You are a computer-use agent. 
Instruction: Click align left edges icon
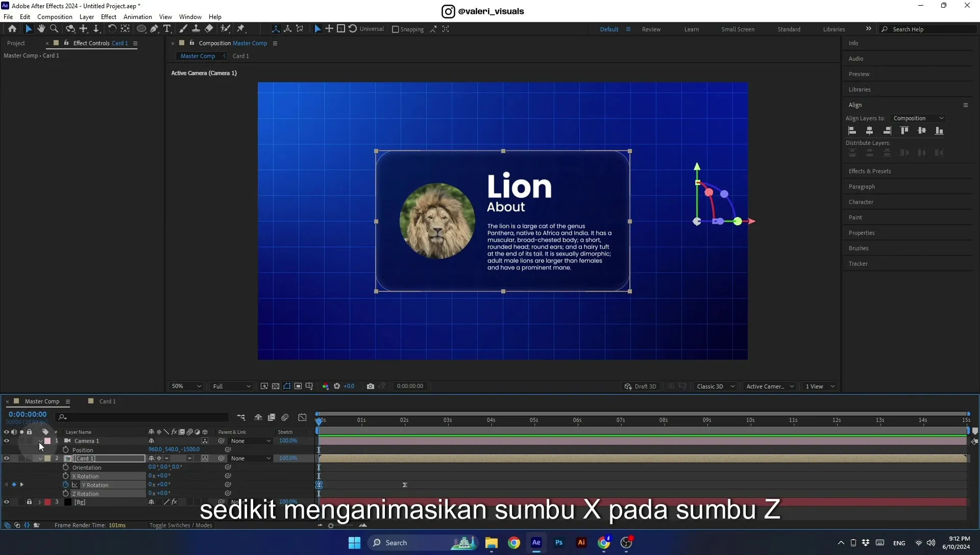pyautogui.click(x=852, y=131)
